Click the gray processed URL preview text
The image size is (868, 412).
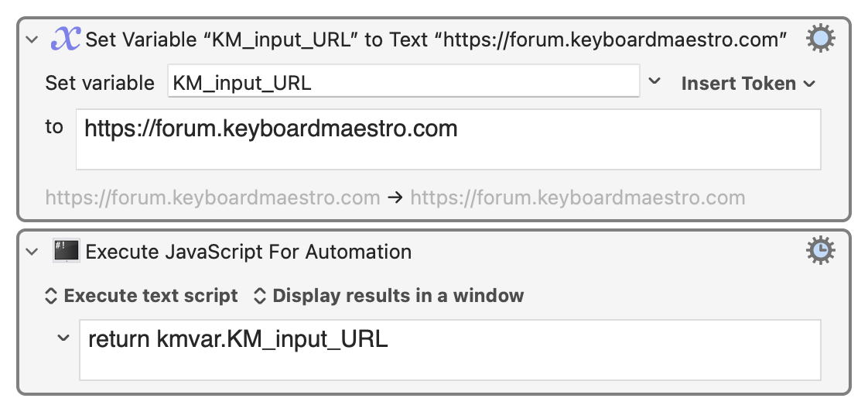coord(577,197)
